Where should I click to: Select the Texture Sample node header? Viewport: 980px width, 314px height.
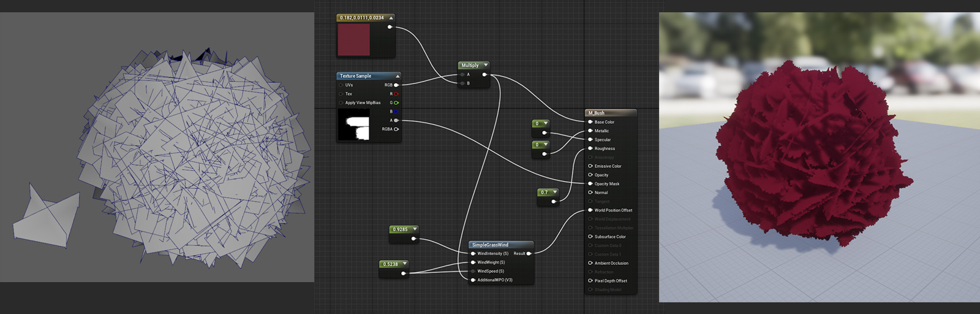368,76
